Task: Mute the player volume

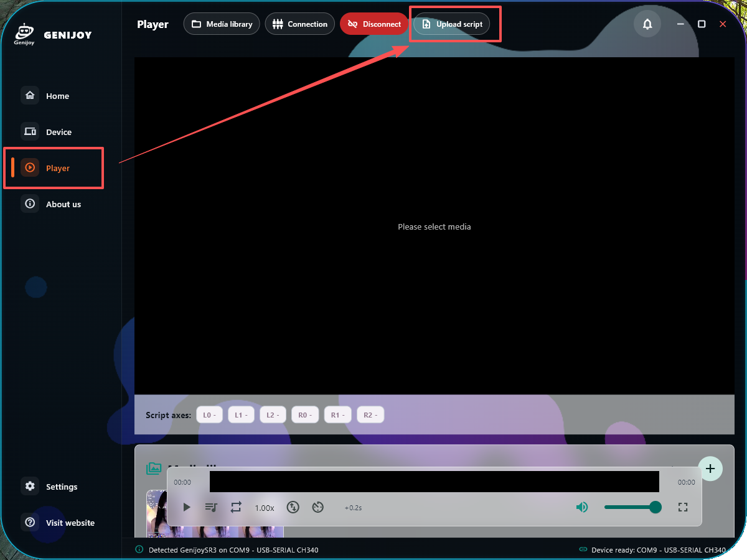Action: coord(582,507)
